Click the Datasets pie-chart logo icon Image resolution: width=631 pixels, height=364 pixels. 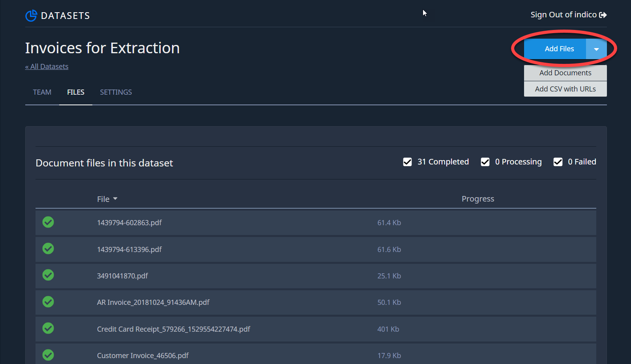31,15
